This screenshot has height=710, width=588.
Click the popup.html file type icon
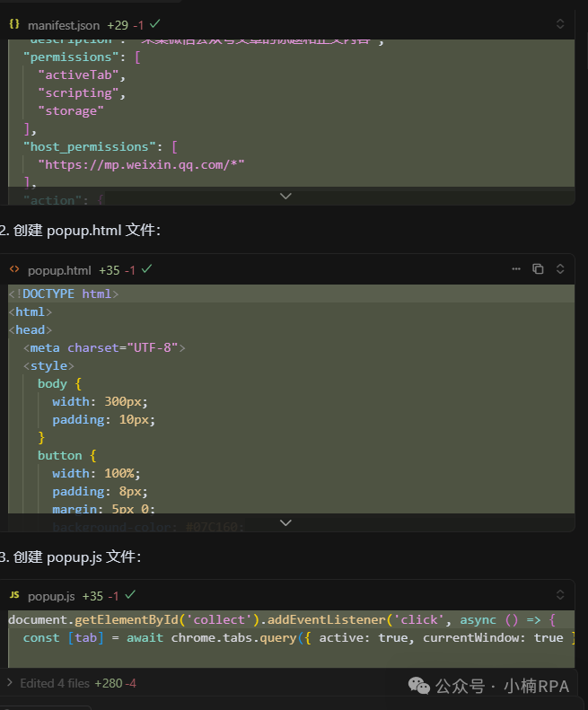(14, 269)
